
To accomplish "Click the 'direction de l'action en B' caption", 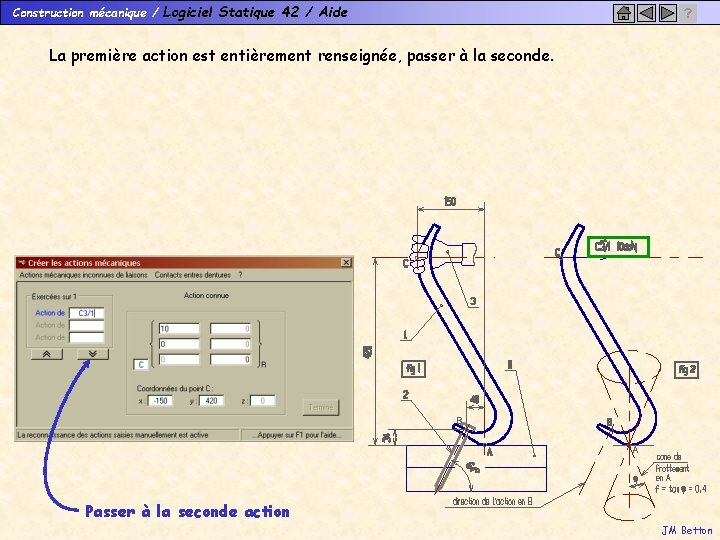I will [492, 501].
